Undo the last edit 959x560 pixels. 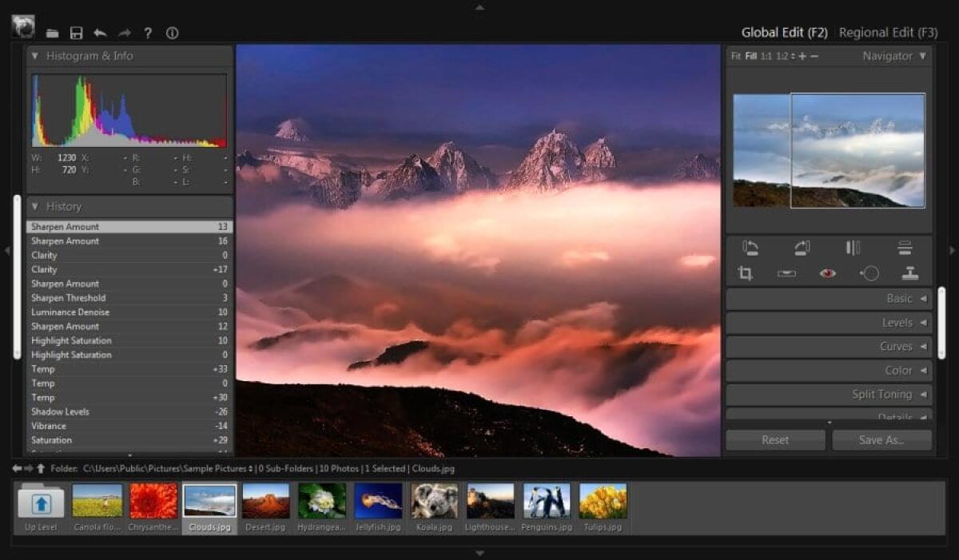(x=98, y=33)
